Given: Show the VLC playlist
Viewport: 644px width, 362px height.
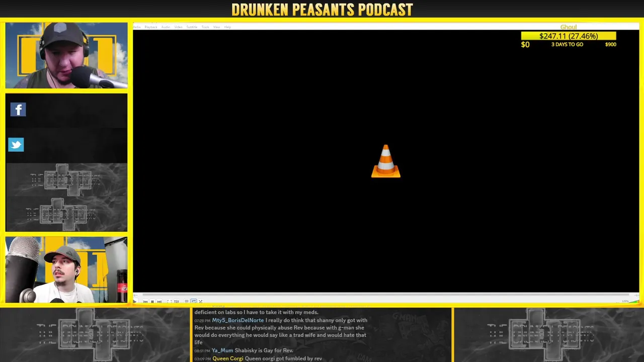Looking at the screenshot, I should pyautogui.click(x=187, y=302).
